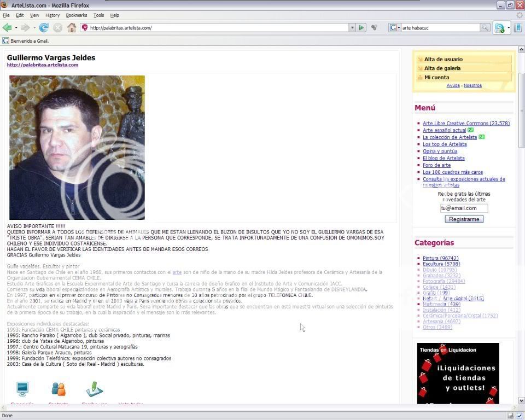Image resolution: width=525 pixels, height=420 pixels.
Task: Click the tu@email.com input field
Action: [463, 208]
